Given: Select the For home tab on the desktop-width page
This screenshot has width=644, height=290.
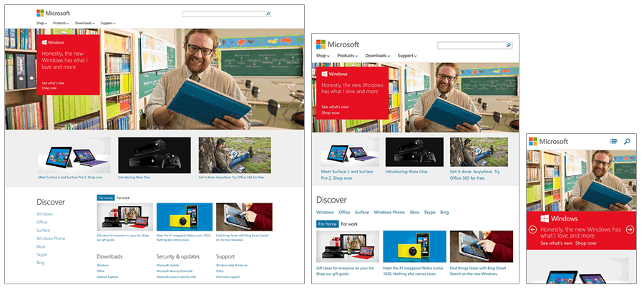Looking at the screenshot, I should point(106,198).
